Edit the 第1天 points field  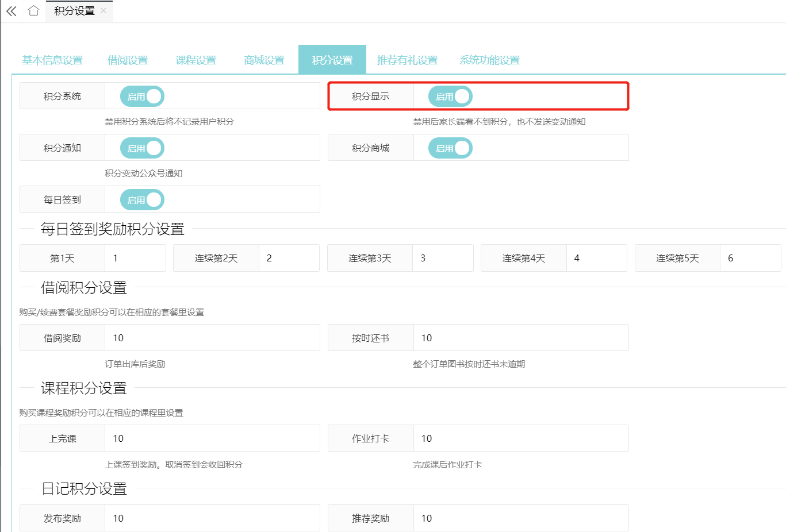[x=135, y=258]
